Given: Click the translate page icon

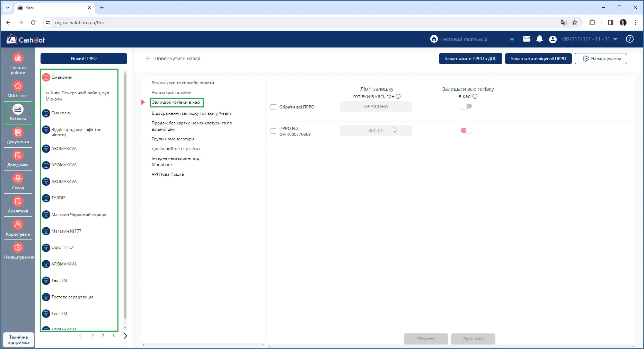Looking at the screenshot, I should click(564, 23).
